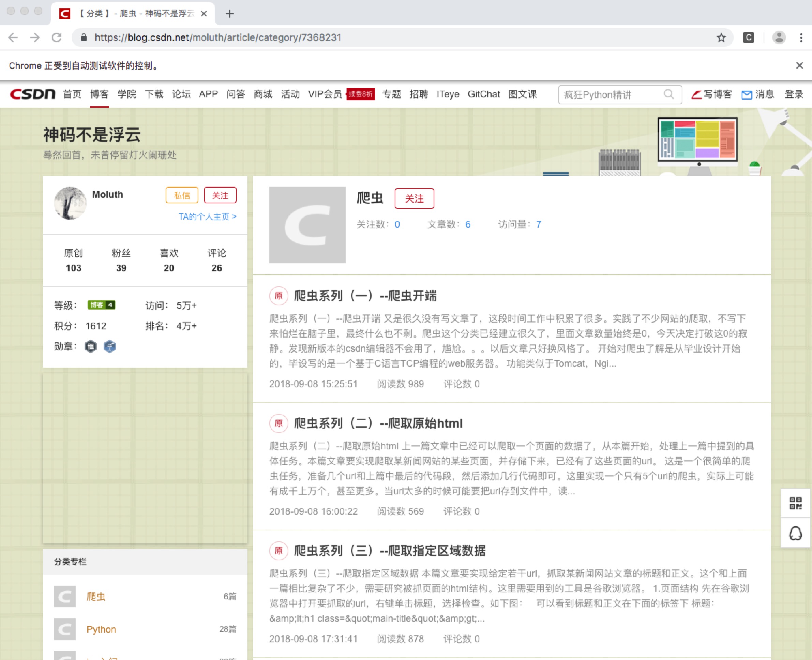Click the QR code icon on right sidebar
The height and width of the screenshot is (660, 812).
tap(795, 503)
